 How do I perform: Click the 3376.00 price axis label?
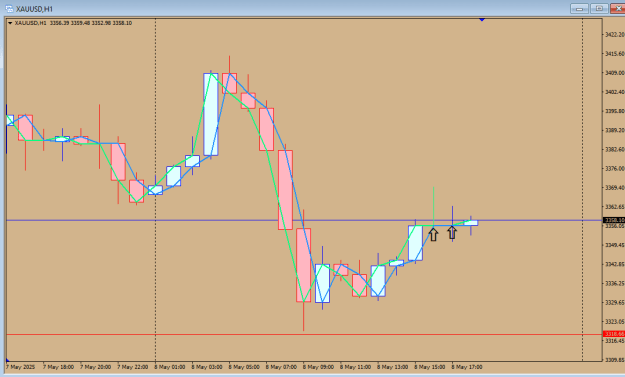(615, 169)
